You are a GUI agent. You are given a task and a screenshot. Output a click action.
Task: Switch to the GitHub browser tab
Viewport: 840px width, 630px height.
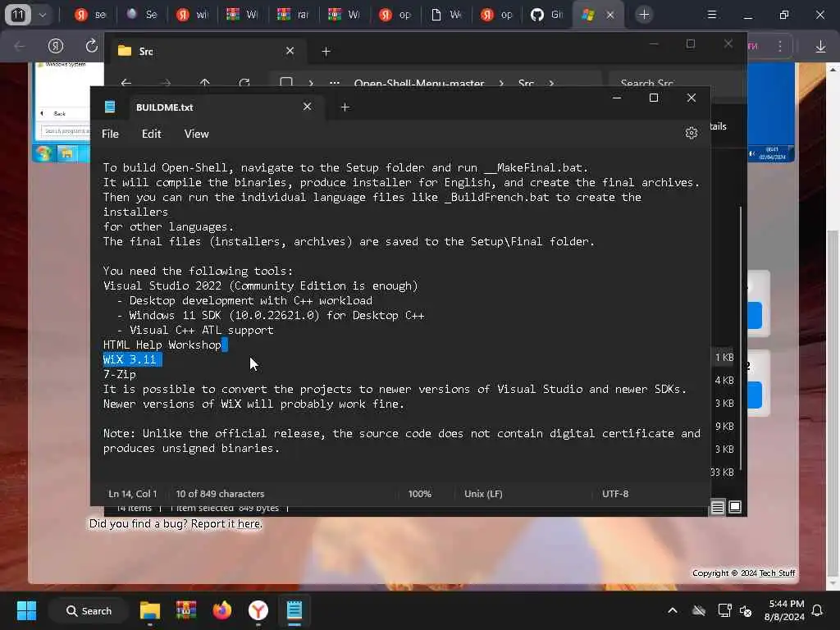click(x=547, y=15)
